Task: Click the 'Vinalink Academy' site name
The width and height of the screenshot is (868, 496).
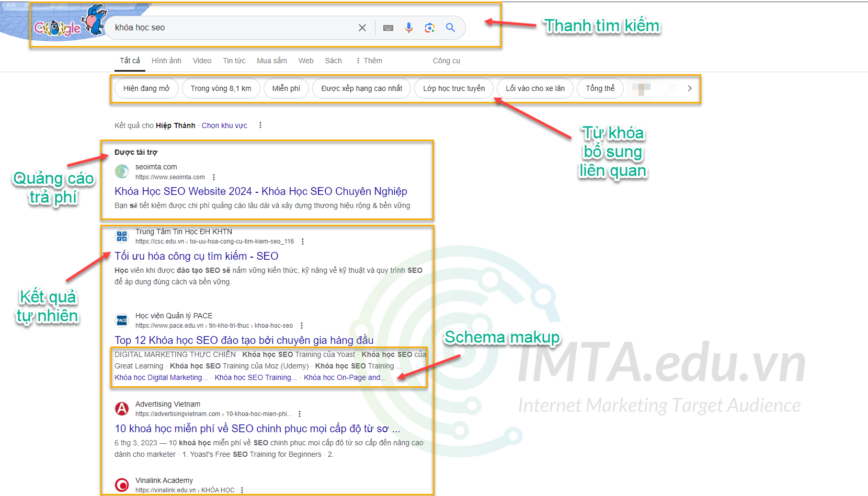Action: point(164,480)
